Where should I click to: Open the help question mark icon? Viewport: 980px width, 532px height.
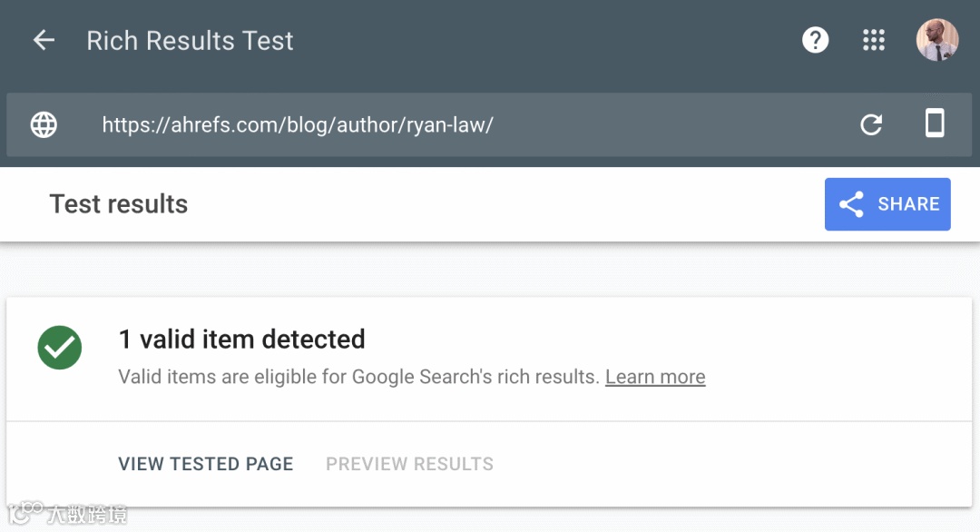coord(815,40)
